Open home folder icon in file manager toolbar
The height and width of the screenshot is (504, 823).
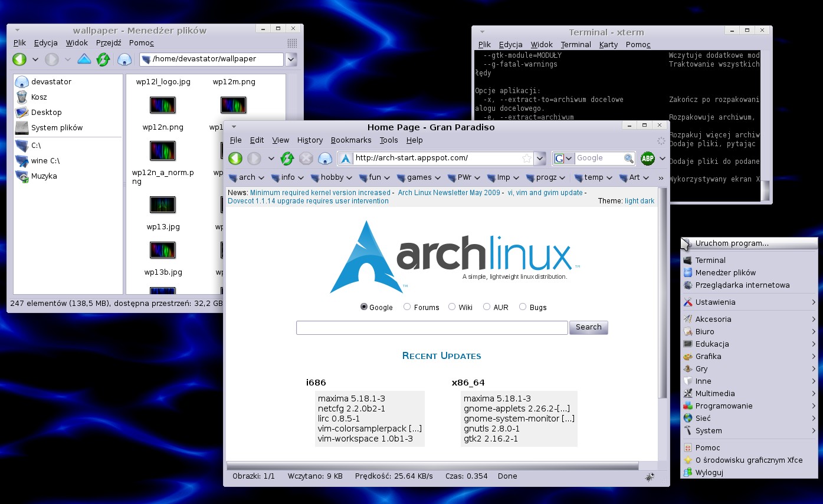tap(124, 59)
